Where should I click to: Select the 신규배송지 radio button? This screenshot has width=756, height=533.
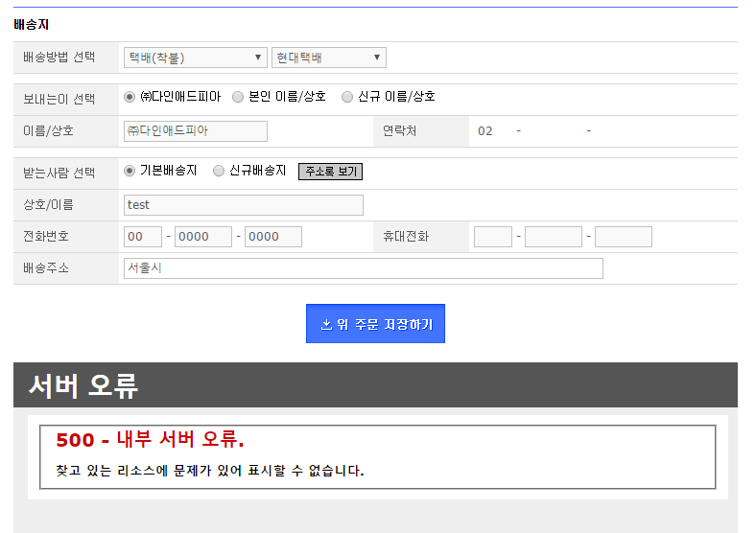pyautogui.click(x=219, y=171)
